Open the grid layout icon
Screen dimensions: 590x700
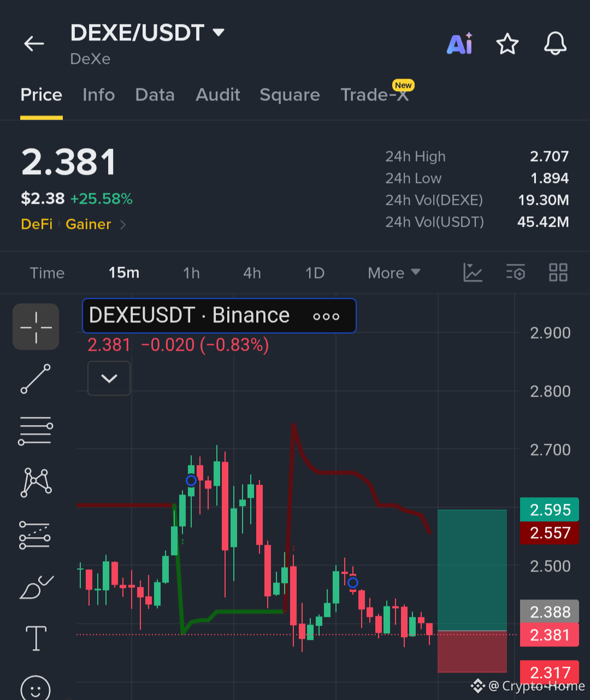(558, 272)
